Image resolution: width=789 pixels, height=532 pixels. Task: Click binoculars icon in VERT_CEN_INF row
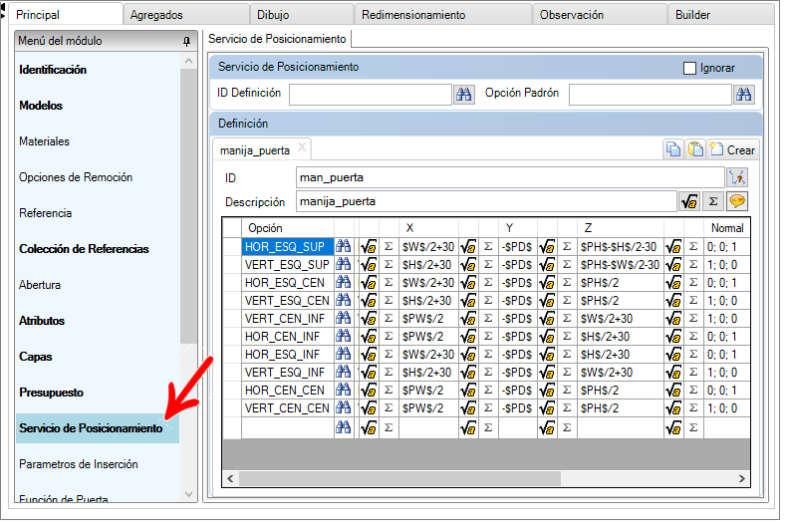point(344,318)
